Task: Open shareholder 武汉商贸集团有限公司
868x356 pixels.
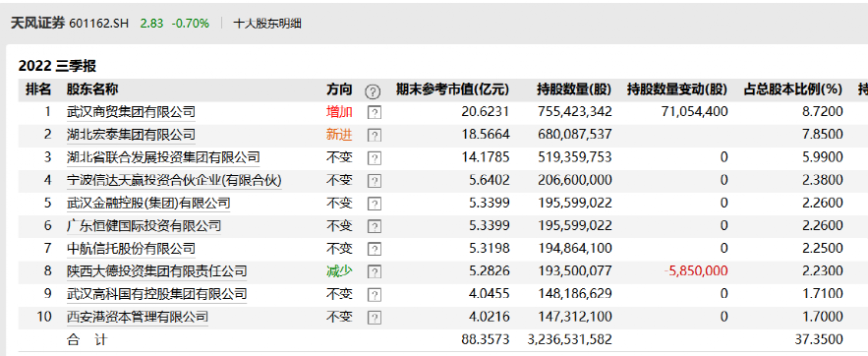Action: coord(131,112)
